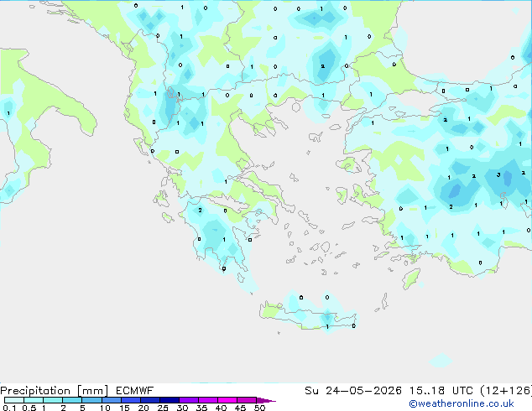This screenshot has height=411, width=532.
Task: Click the 1 mm legend color swatch
Action: coord(53,400)
